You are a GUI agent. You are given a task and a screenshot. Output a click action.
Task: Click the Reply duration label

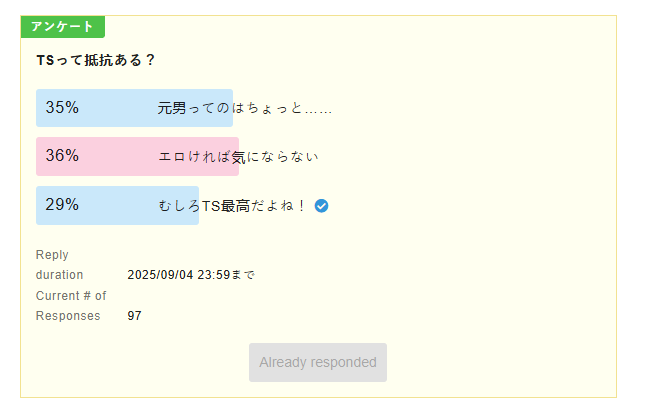[59, 265]
